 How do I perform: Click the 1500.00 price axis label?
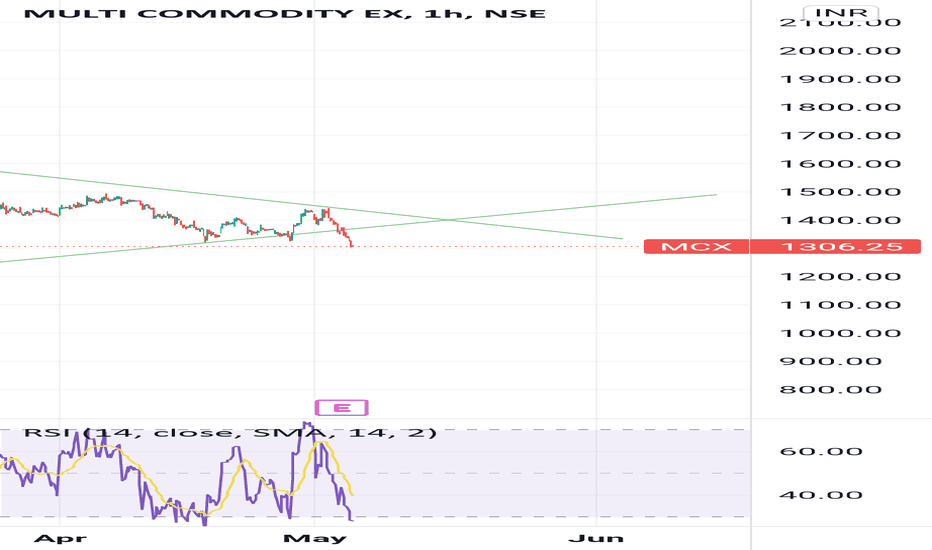tap(840, 192)
